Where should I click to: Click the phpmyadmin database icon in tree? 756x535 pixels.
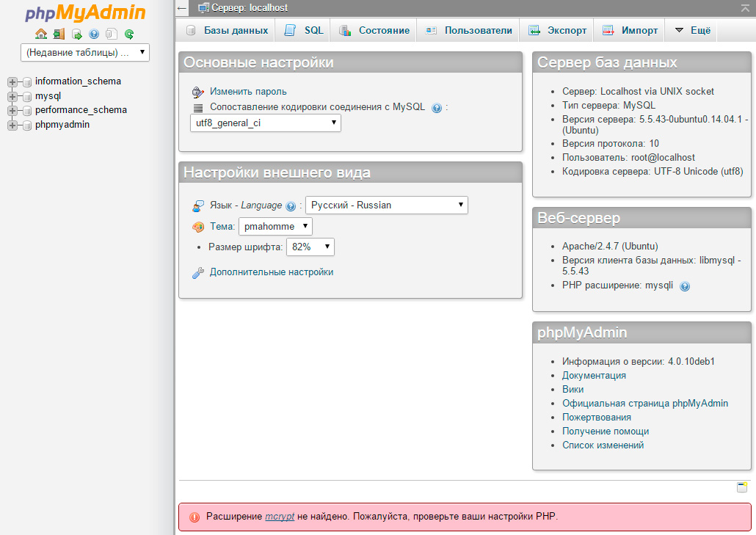click(27, 125)
